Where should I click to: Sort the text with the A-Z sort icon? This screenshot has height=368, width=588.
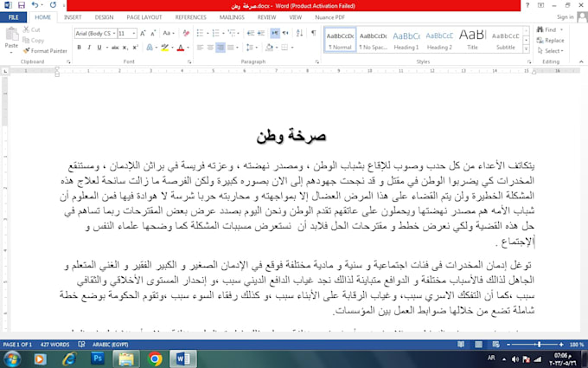299,34
